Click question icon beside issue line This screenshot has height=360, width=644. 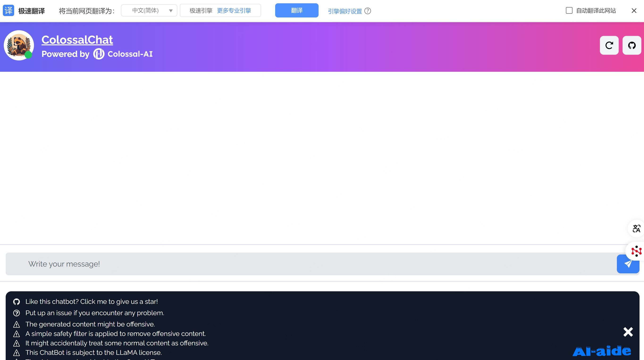(x=17, y=313)
